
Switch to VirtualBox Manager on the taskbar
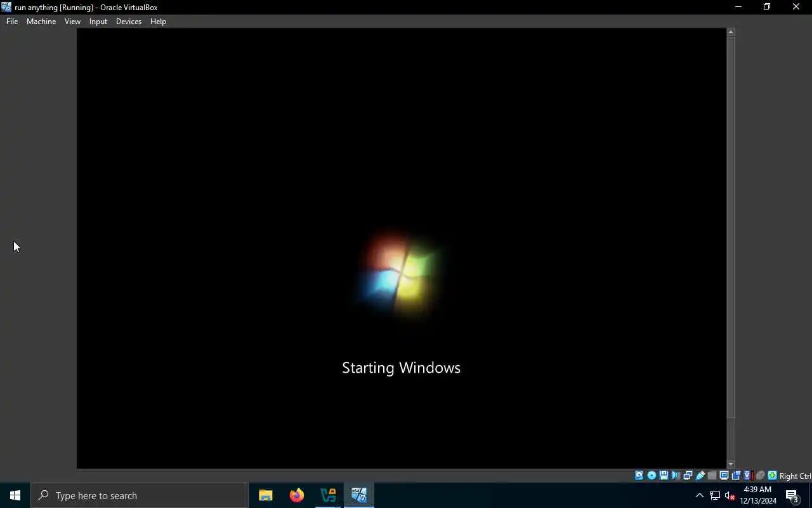tap(328, 495)
